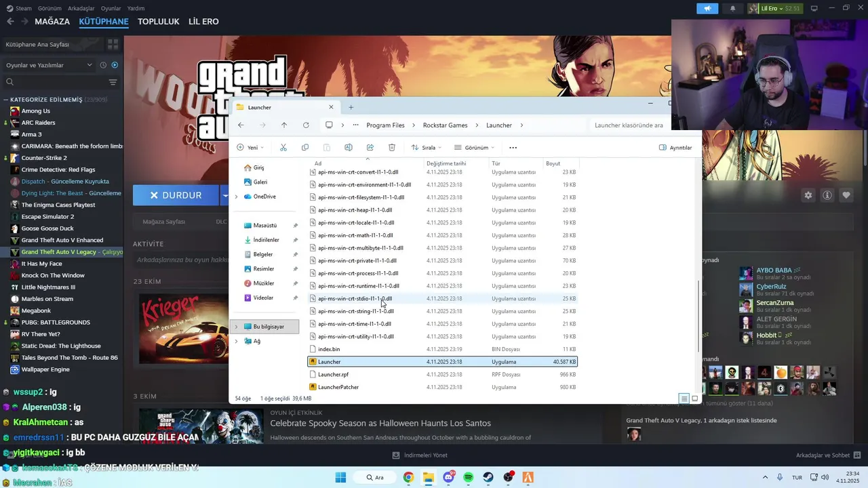Toggle the Ayrıntılar details pane
The image size is (868, 488).
click(x=675, y=148)
